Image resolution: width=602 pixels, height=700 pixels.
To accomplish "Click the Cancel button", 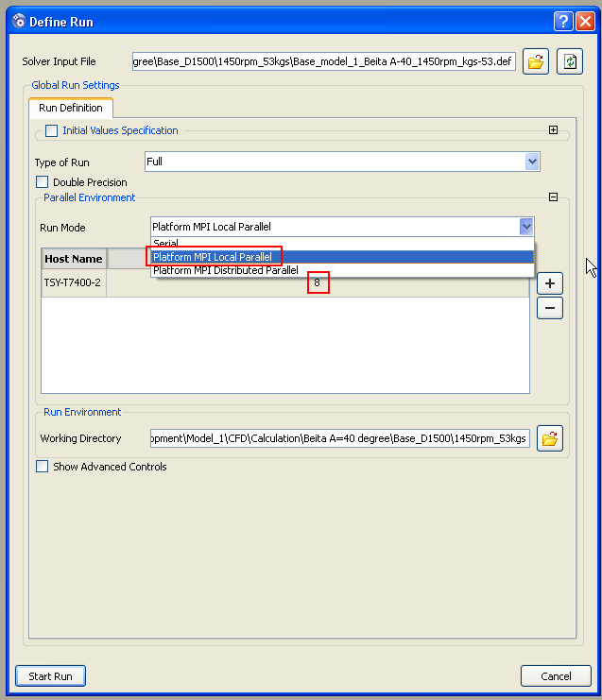I will click(x=556, y=676).
